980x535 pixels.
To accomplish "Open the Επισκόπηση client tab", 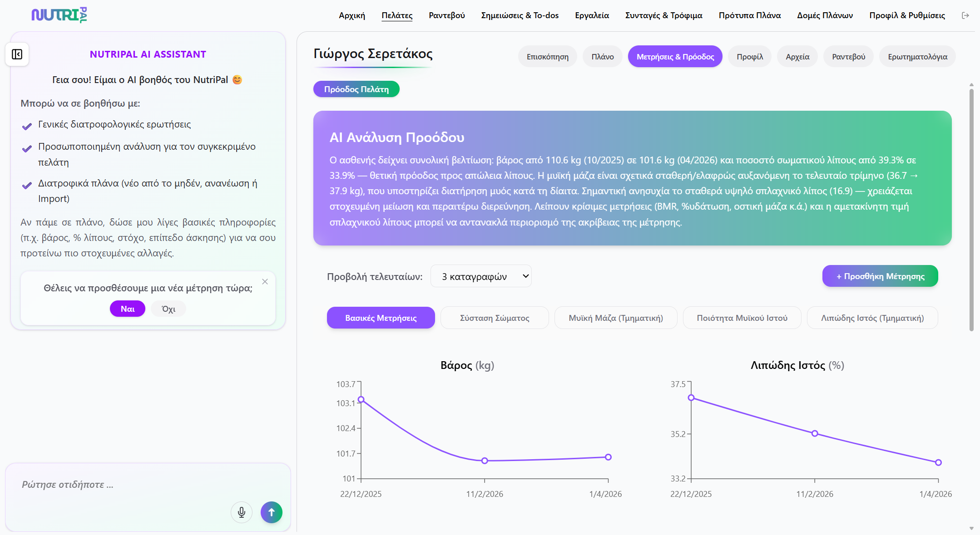I will (547, 57).
